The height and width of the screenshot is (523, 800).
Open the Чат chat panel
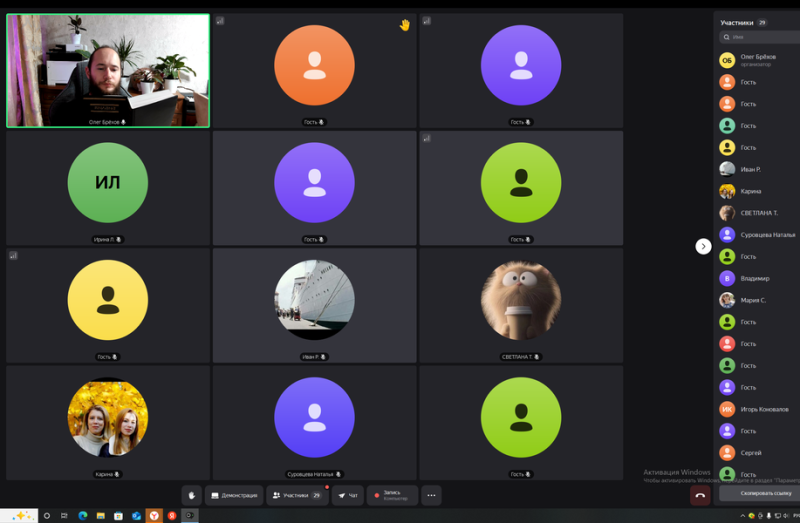coord(347,495)
